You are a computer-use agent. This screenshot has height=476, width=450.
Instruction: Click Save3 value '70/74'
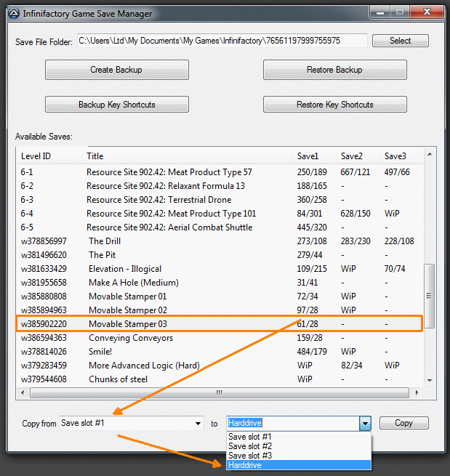point(395,269)
